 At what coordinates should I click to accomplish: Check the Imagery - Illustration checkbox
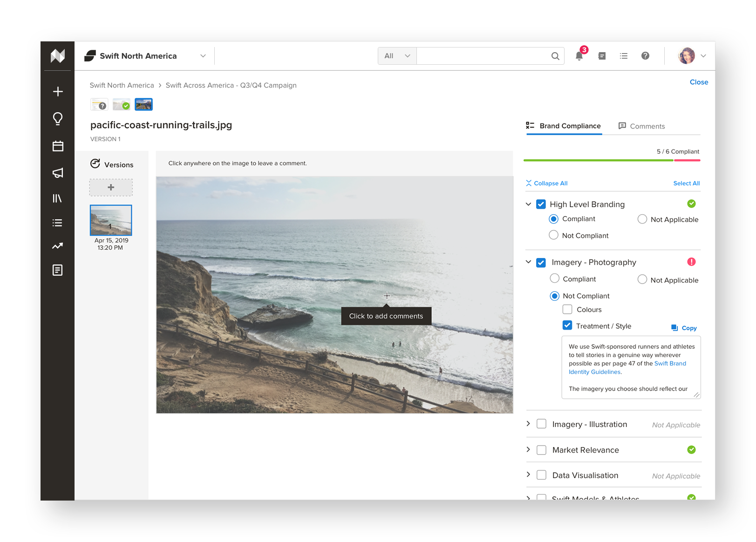(541, 424)
